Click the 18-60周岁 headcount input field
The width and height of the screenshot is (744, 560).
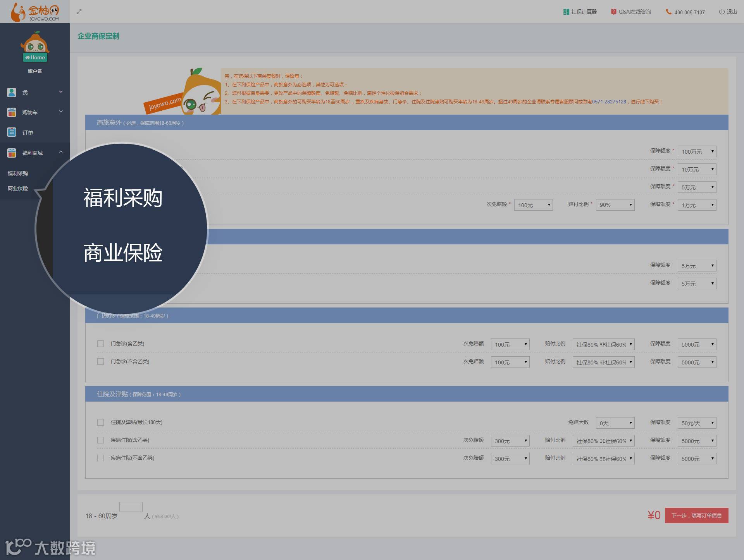(131, 507)
